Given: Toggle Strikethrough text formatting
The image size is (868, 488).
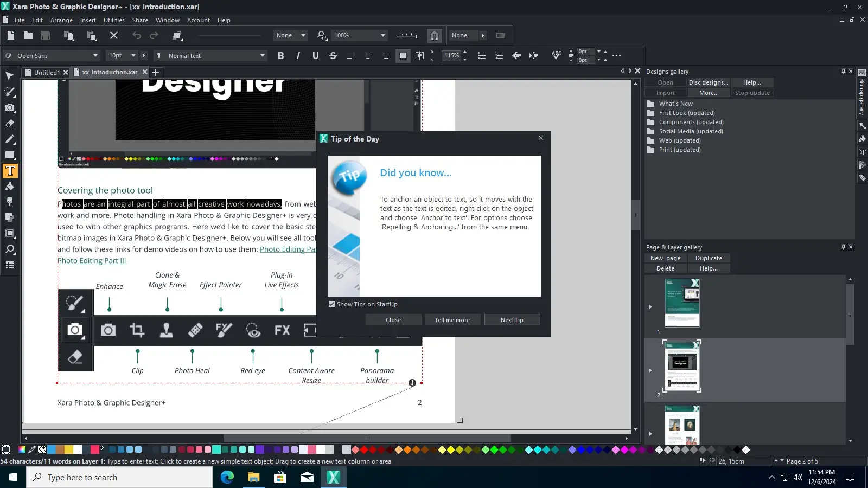Looking at the screenshot, I should click(x=333, y=56).
